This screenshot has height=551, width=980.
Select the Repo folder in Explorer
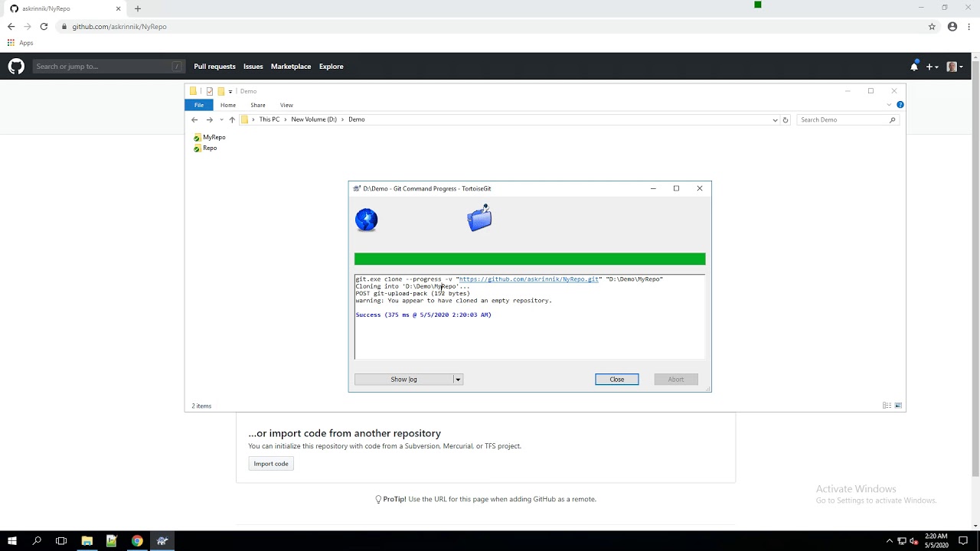205,148
